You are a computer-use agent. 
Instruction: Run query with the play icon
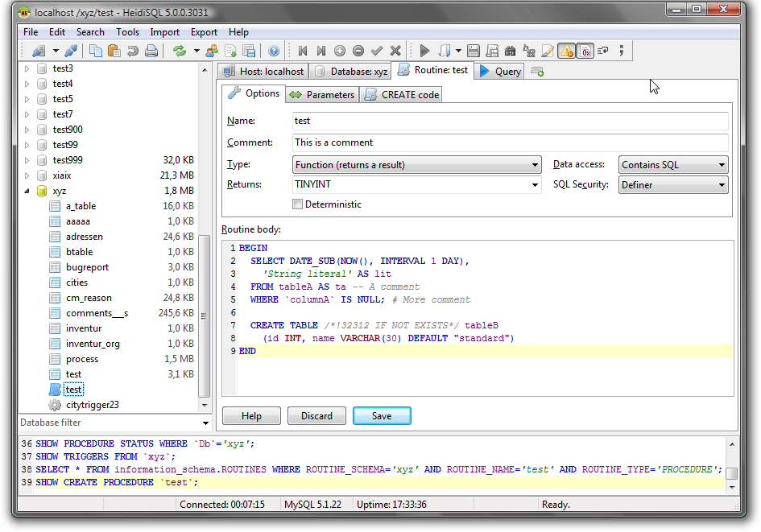424,51
